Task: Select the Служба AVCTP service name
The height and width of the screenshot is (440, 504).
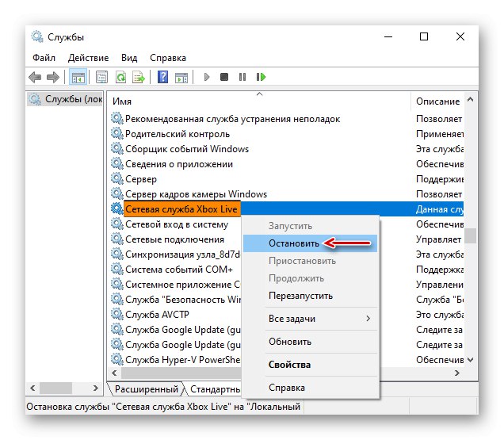Action: pos(157,314)
